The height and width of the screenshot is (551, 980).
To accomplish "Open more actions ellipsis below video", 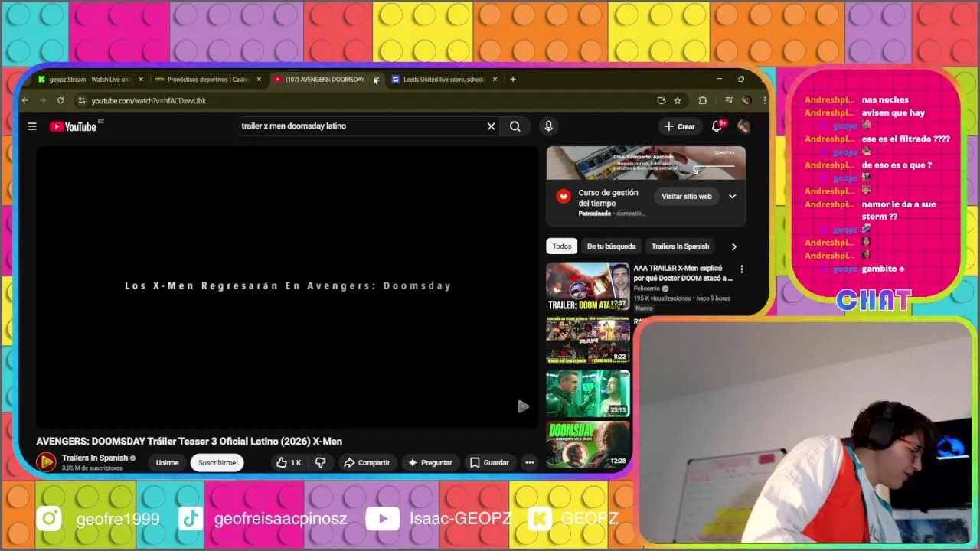I will [x=529, y=462].
